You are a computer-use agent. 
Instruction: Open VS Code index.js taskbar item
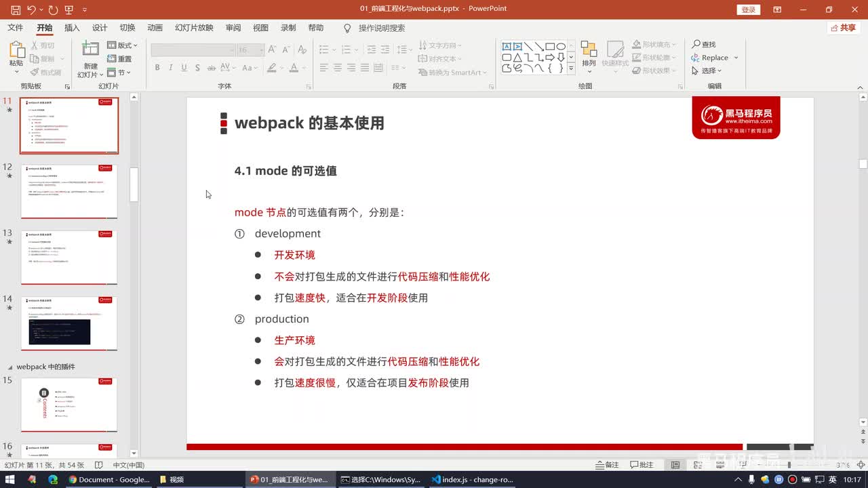472,479
